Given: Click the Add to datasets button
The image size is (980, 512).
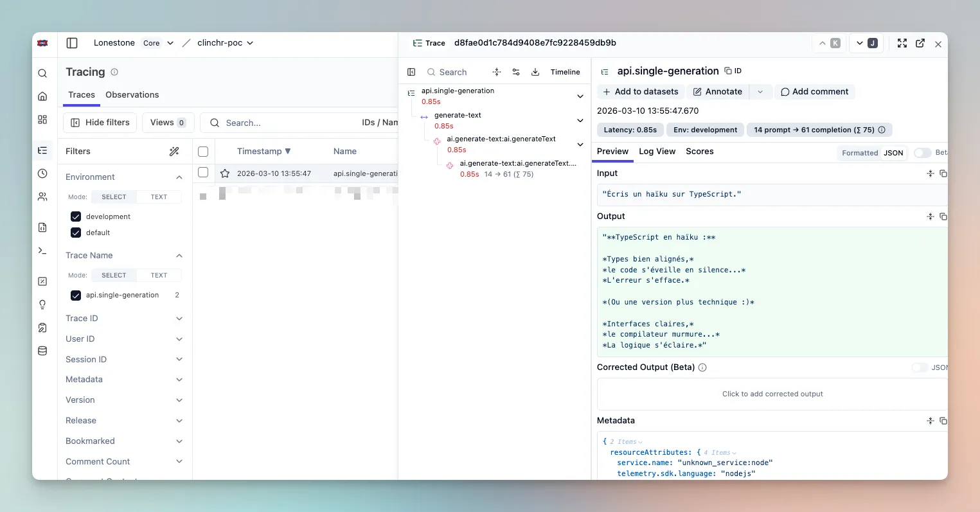Looking at the screenshot, I should tap(641, 92).
